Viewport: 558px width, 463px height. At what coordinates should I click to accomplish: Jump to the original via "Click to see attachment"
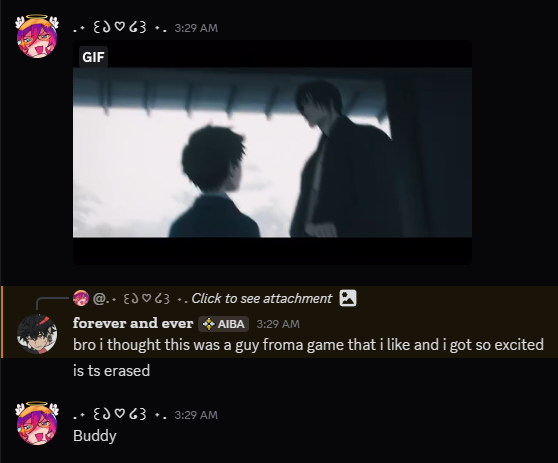[x=262, y=299]
